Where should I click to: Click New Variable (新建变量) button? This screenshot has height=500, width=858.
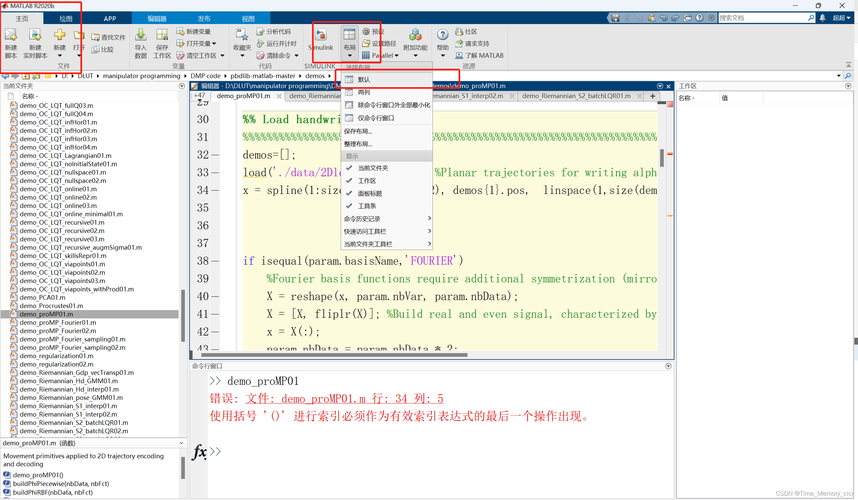pyautogui.click(x=194, y=31)
